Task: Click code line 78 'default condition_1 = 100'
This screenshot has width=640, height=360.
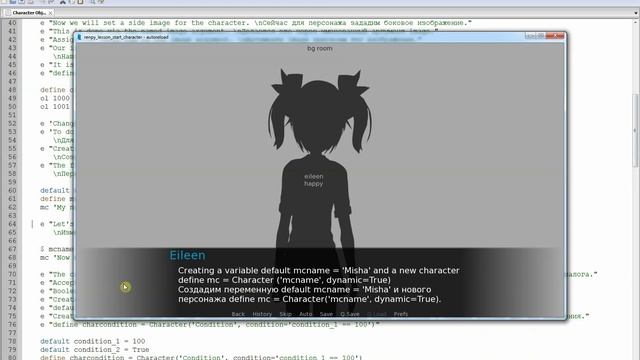Action: click(92, 341)
